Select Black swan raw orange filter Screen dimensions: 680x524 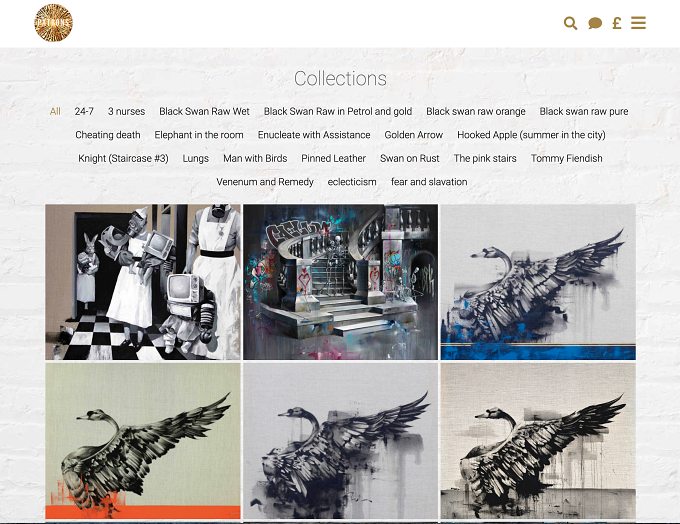pos(476,111)
